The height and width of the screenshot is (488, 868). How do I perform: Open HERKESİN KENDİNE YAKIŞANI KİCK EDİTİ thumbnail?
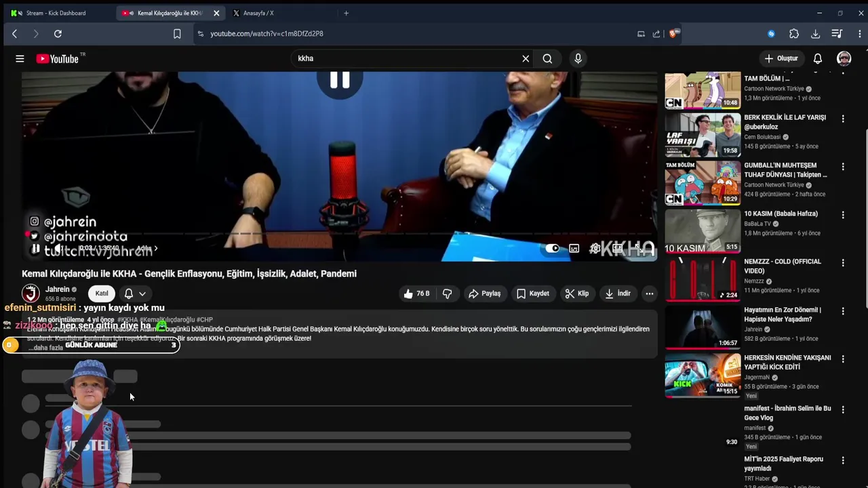(x=703, y=375)
